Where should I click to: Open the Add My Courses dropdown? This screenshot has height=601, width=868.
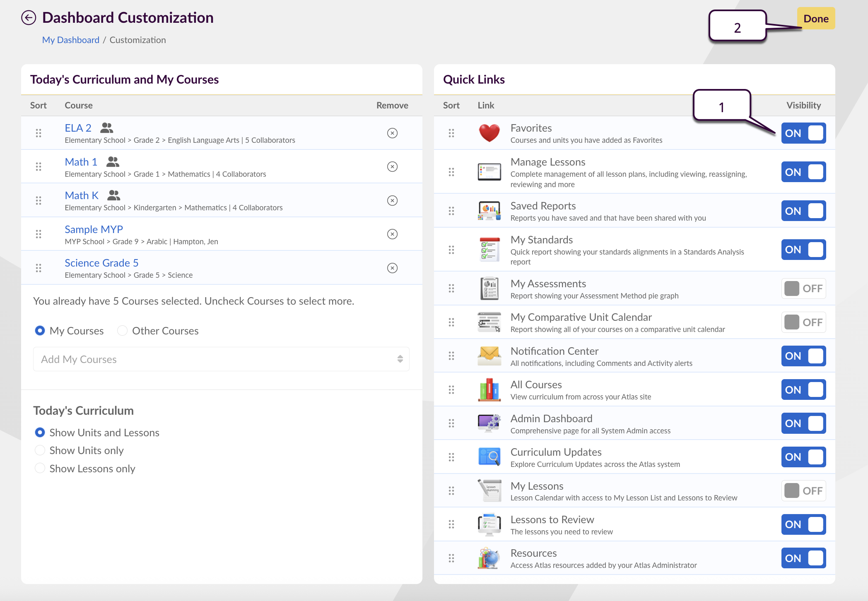click(221, 359)
